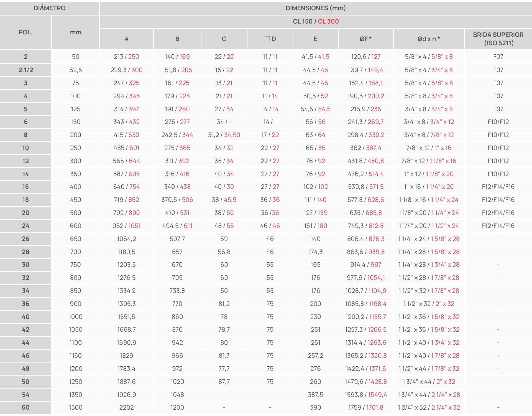The height and width of the screenshot is (416, 532).
Task: Select the 2202 value in the last row
Action: tap(126, 407)
